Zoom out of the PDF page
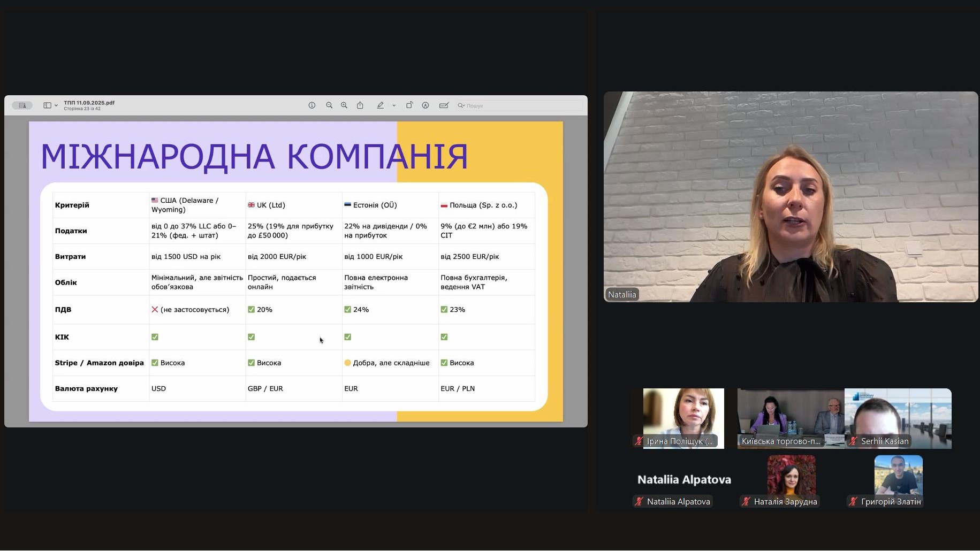This screenshot has width=980, height=551. pos(329,105)
